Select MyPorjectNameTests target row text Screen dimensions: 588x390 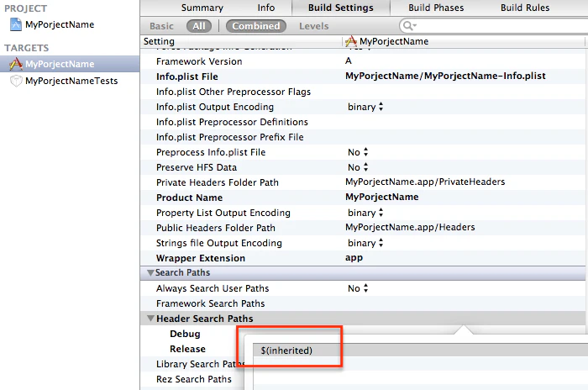coord(71,81)
